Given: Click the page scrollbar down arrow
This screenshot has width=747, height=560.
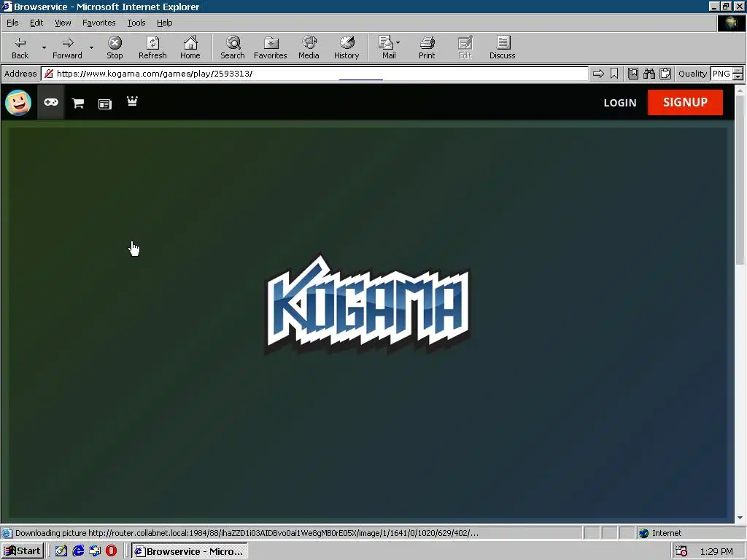Looking at the screenshot, I should [x=740, y=518].
